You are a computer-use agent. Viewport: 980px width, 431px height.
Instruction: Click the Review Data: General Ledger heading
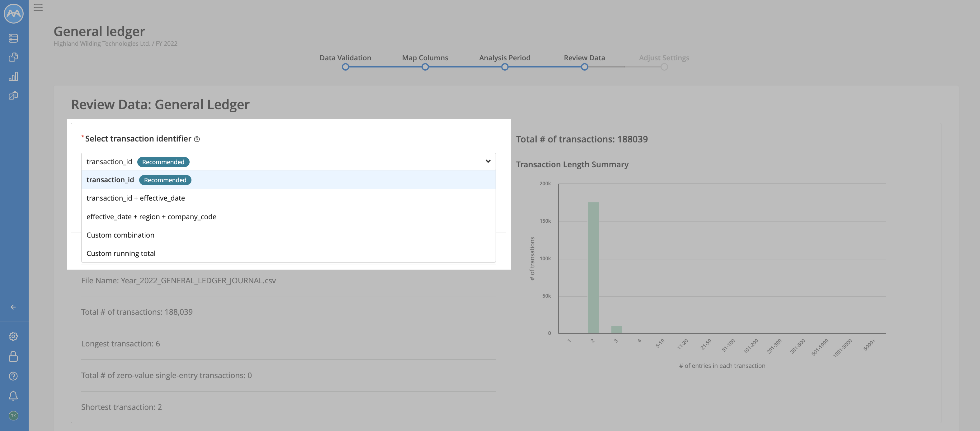pyautogui.click(x=160, y=104)
